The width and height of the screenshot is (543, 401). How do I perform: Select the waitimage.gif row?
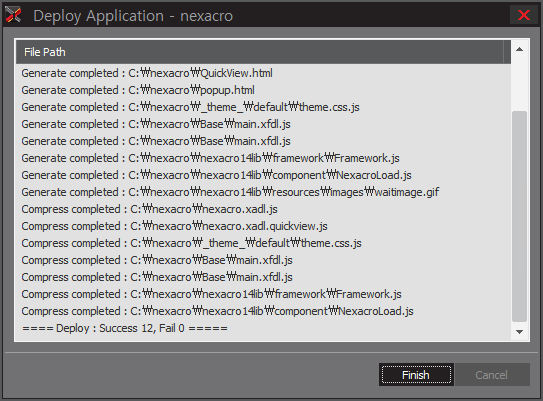click(x=263, y=192)
